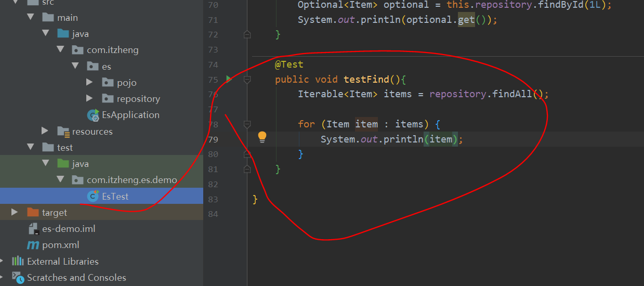Click line number 79 in gutter
644x286 pixels.
[213, 139]
